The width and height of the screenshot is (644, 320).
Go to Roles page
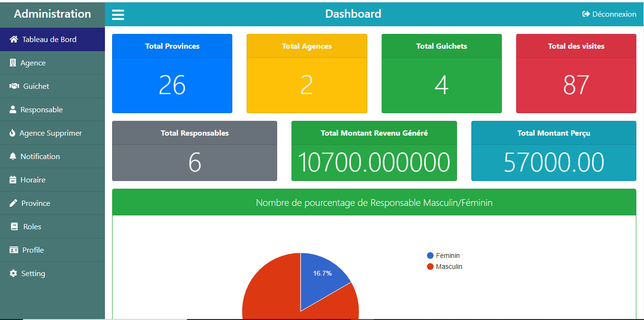pyautogui.click(x=52, y=226)
